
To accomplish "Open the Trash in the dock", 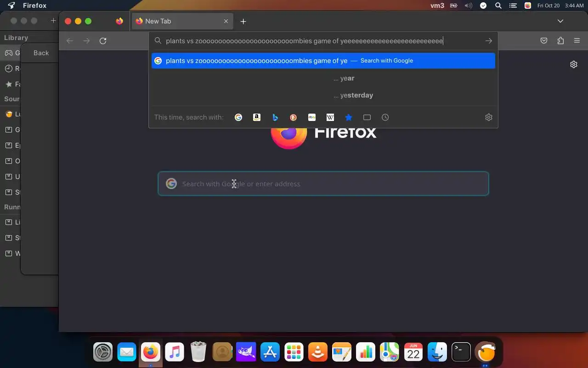I will pos(198,353).
